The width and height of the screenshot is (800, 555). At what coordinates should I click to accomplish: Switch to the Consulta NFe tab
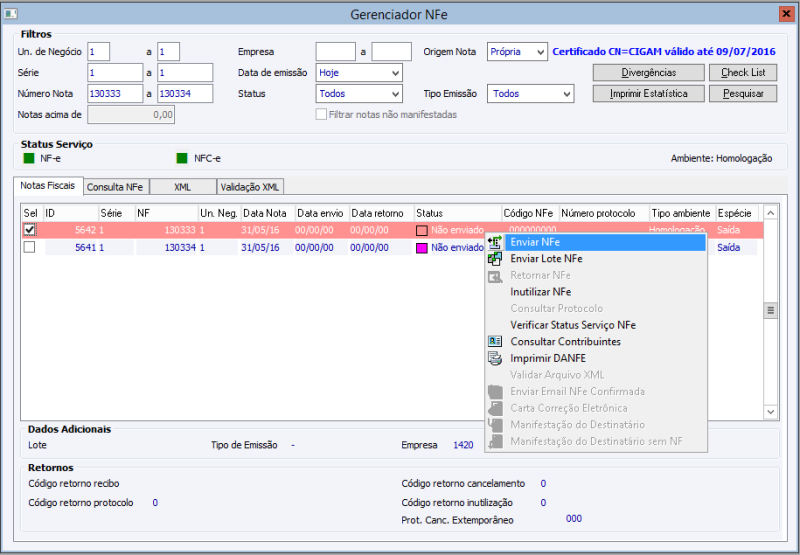115,187
